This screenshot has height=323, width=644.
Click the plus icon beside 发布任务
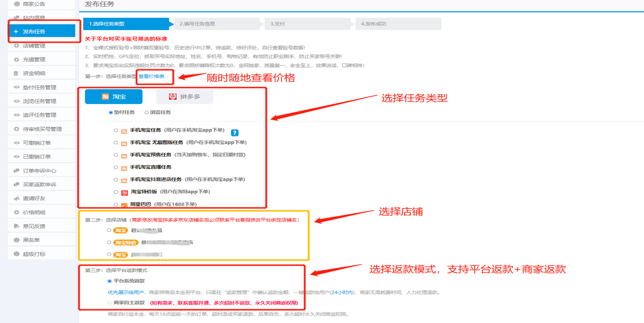(x=16, y=32)
